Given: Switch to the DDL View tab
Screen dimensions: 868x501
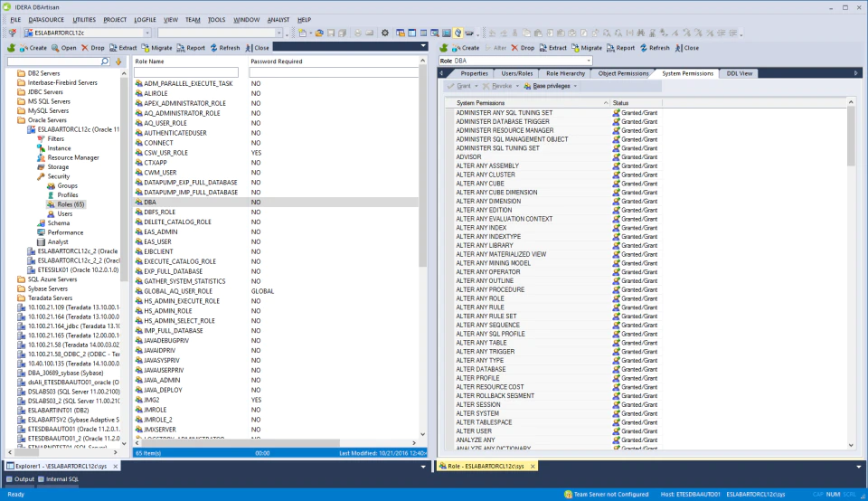Looking at the screenshot, I should tap(739, 73).
